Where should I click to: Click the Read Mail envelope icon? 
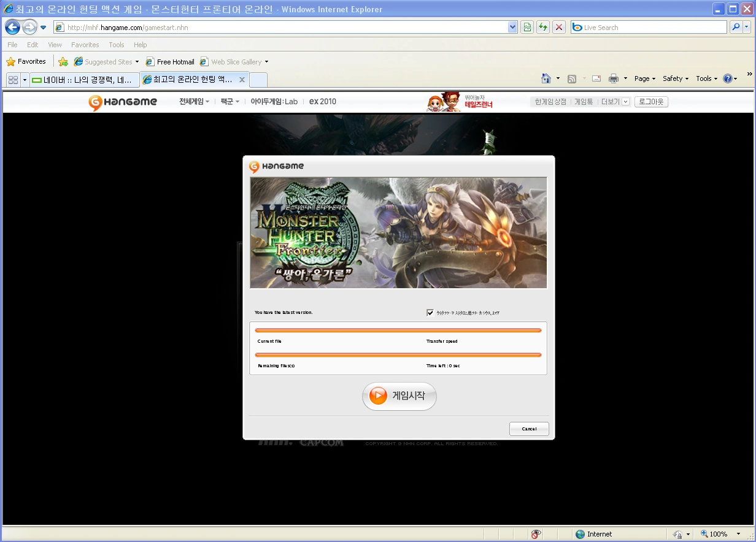[x=596, y=78]
